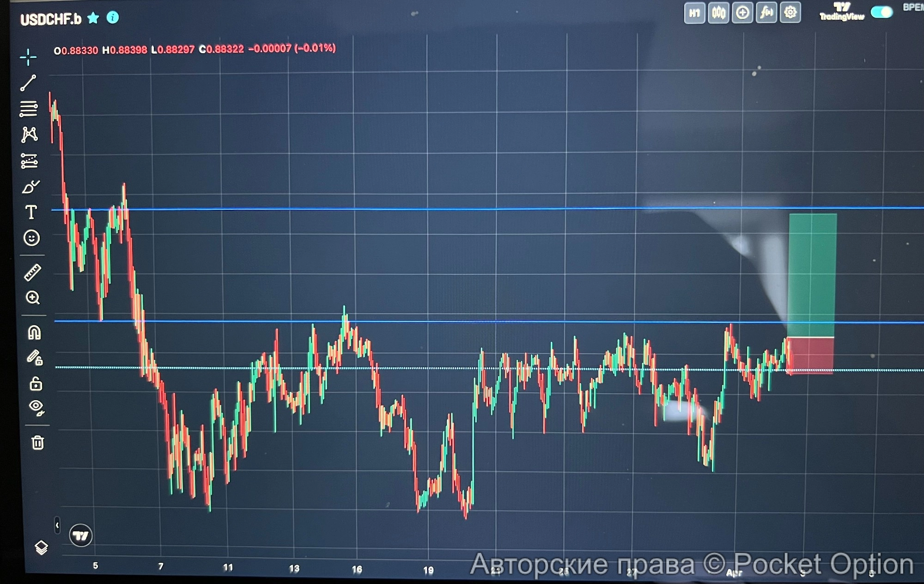Toggle the TradingView switch
The height and width of the screenshot is (584, 924).
click(881, 12)
